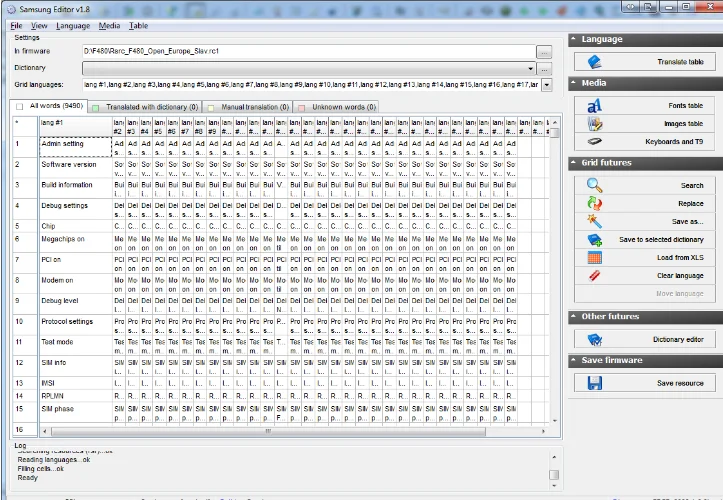Select the 'Test mode' cell

click(x=76, y=345)
